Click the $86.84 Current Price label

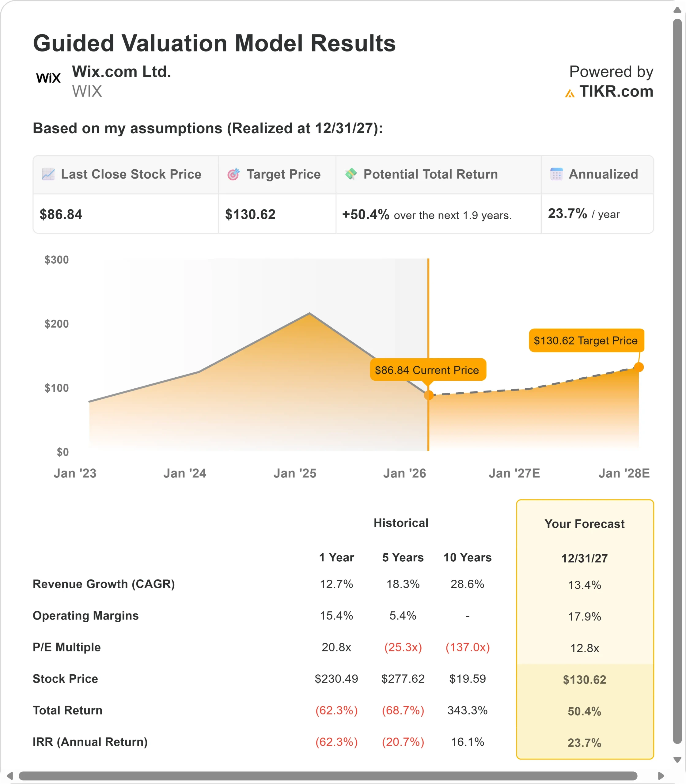(x=428, y=370)
